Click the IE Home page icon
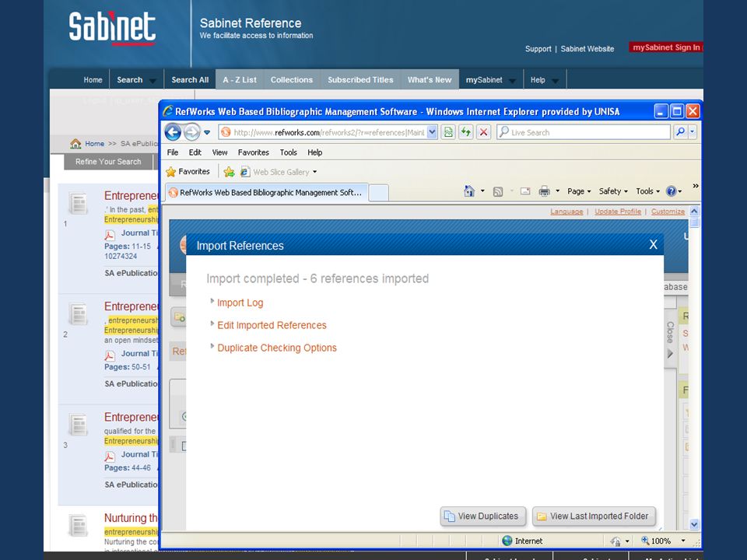747x560 pixels. (x=469, y=191)
